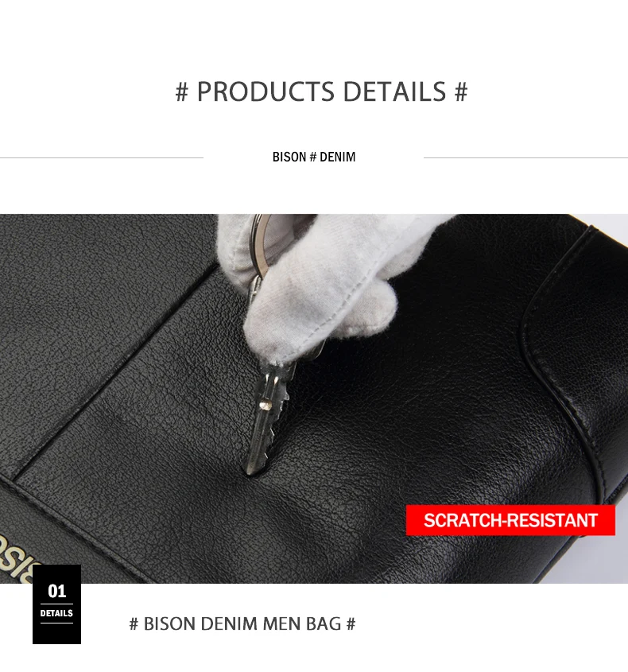The height and width of the screenshot is (672, 628).
Task: Click the hash symbol before "BISON DENIM MEN BAG"
Action: [x=134, y=624]
